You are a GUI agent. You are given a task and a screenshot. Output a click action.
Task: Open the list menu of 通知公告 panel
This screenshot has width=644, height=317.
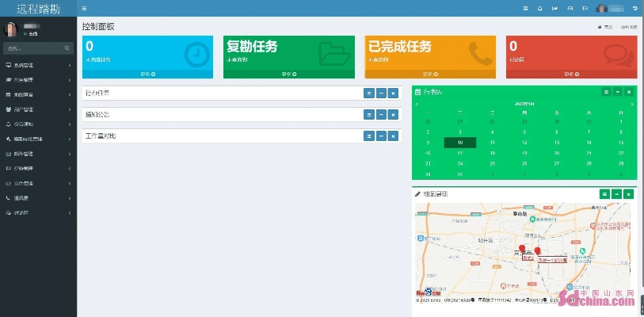tap(369, 115)
